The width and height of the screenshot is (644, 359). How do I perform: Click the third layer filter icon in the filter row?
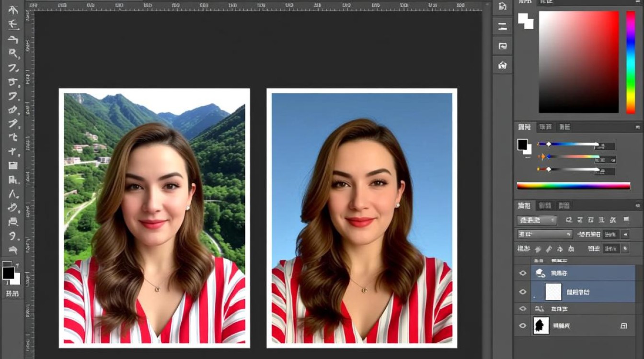pyautogui.click(x=591, y=220)
